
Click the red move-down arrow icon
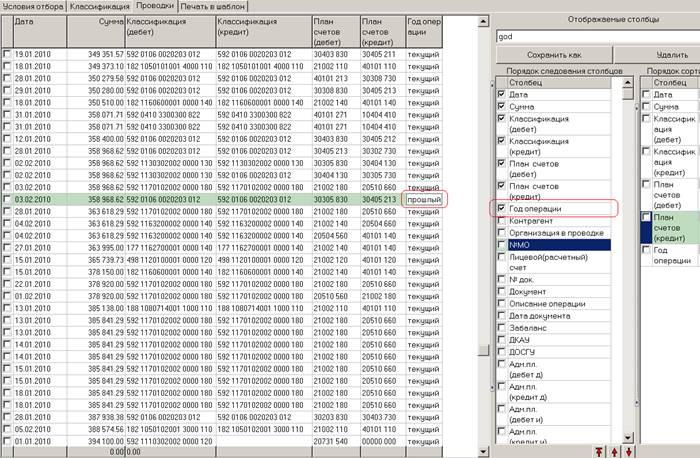pos(629,452)
